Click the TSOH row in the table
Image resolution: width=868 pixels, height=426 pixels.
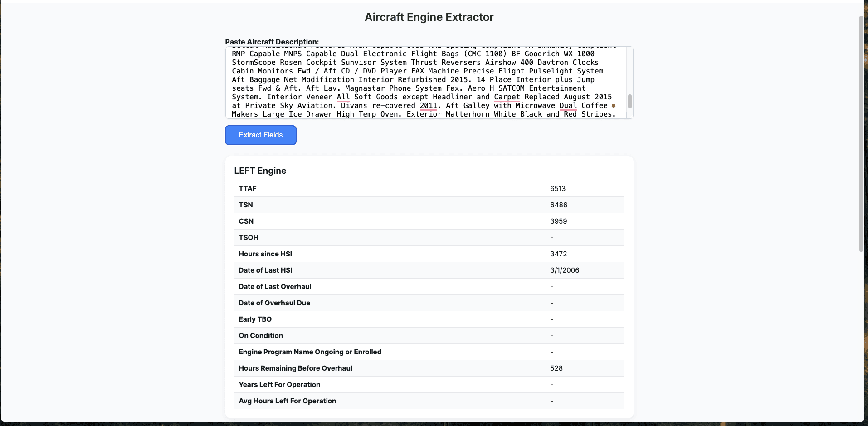[429, 237]
